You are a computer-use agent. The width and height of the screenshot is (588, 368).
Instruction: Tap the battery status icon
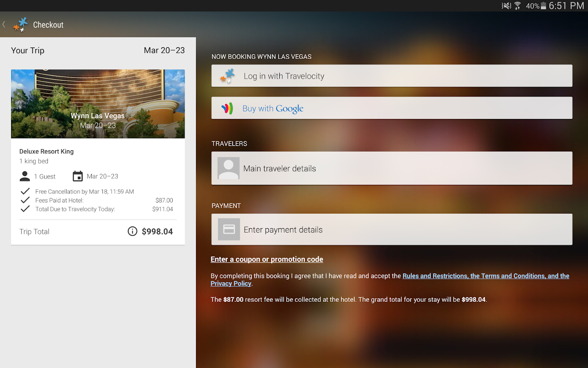point(543,6)
